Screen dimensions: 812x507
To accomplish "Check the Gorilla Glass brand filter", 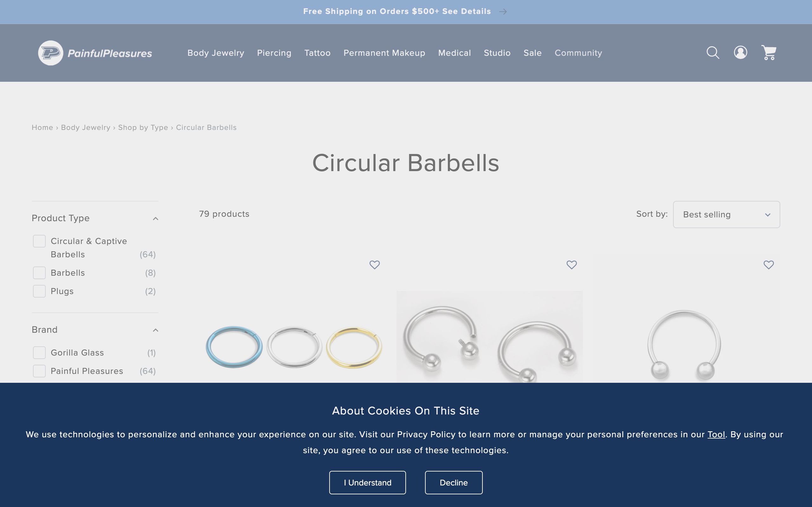I will click(x=39, y=352).
